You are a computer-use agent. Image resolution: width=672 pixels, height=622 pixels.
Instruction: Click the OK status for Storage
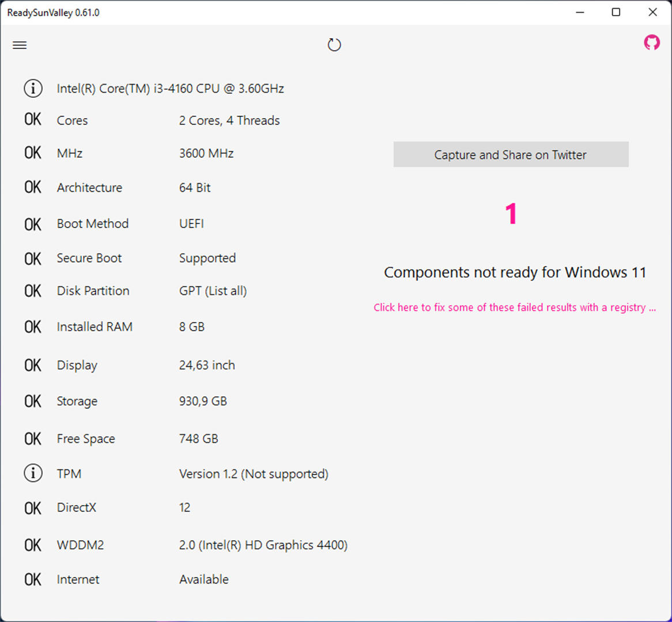[x=33, y=401]
